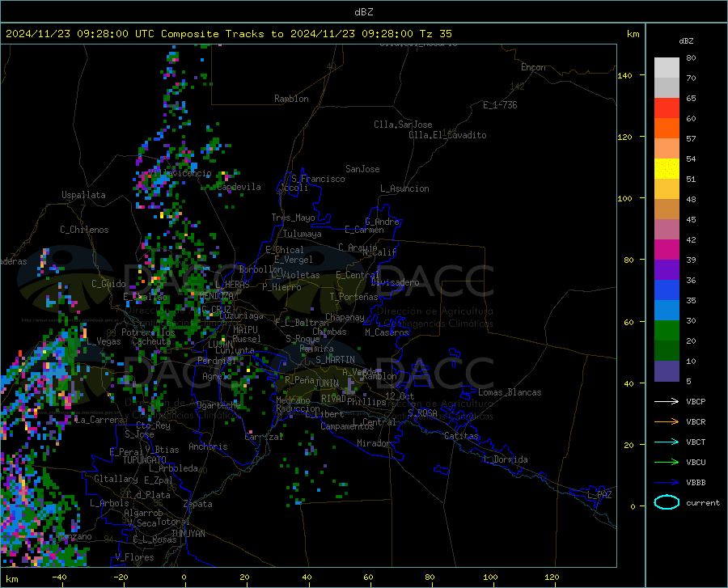The height and width of the screenshot is (588, 728).
Task: Click the 'Catitas' map label
Action: click(461, 436)
